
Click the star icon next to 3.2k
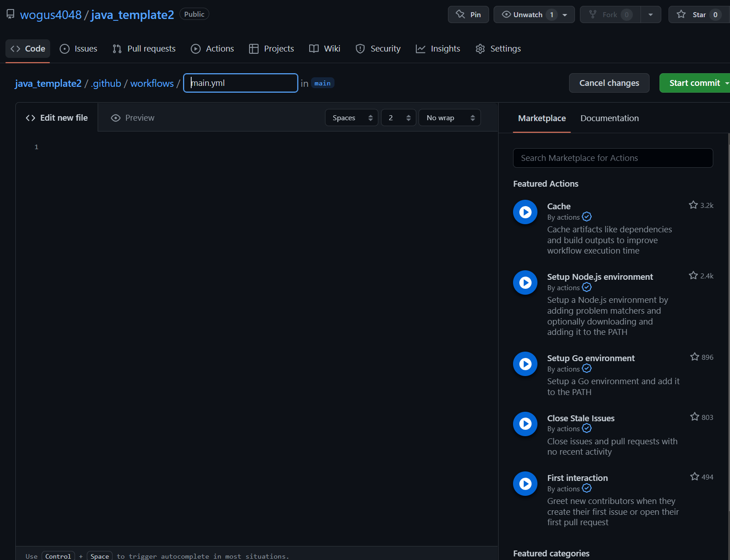pyautogui.click(x=693, y=205)
